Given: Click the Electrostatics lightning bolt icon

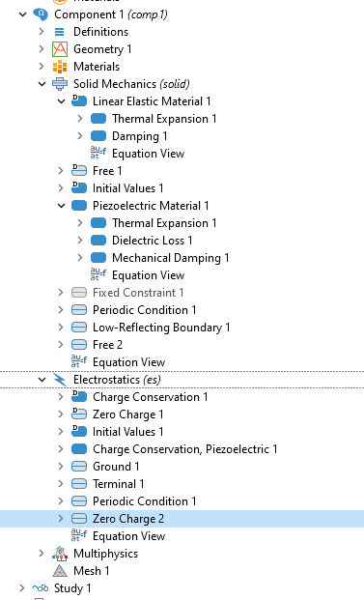Looking at the screenshot, I should click(x=60, y=380).
